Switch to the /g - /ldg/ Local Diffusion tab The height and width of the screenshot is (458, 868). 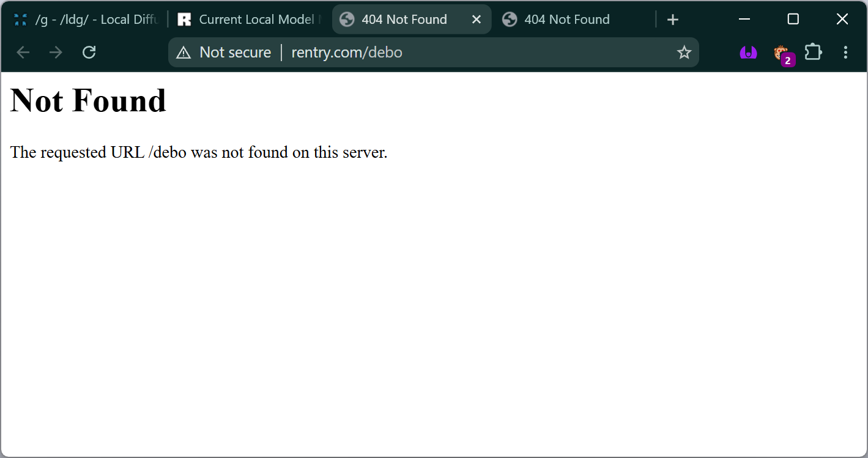(x=86, y=20)
